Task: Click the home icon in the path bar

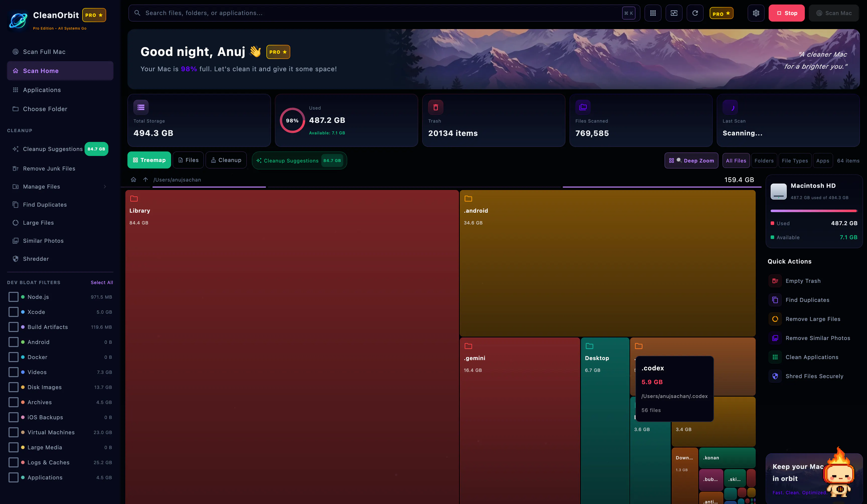Action: pyautogui.click(x=133, y=180)
